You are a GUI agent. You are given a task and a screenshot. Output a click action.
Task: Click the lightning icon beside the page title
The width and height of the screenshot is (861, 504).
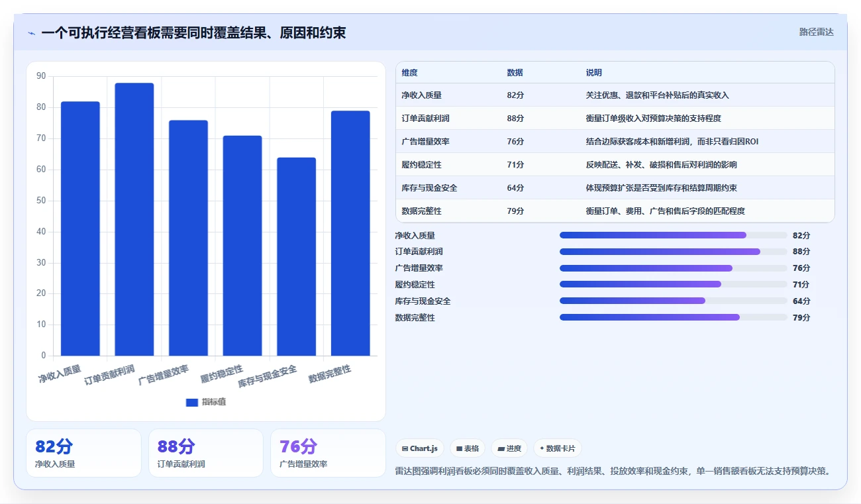pos(31,33)
